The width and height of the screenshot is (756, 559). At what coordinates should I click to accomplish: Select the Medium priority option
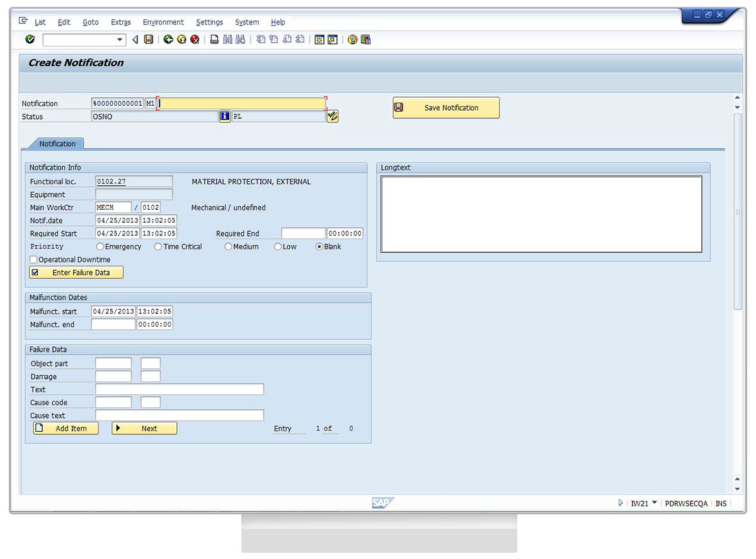[229, 247]
